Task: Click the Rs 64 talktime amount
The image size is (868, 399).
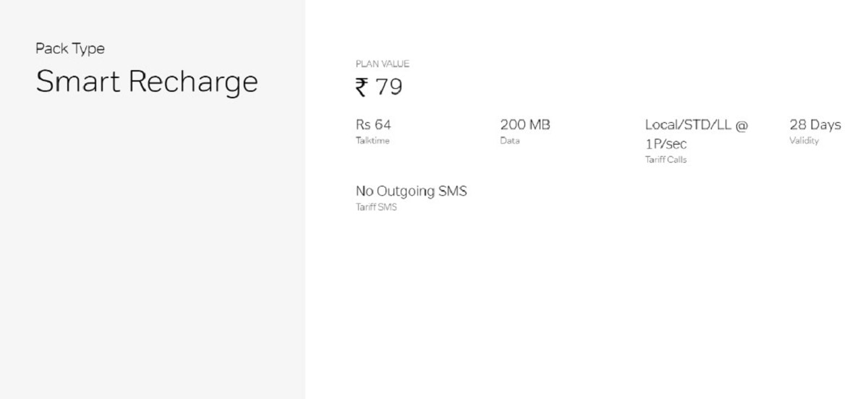Action: click(x=373, y=125)
